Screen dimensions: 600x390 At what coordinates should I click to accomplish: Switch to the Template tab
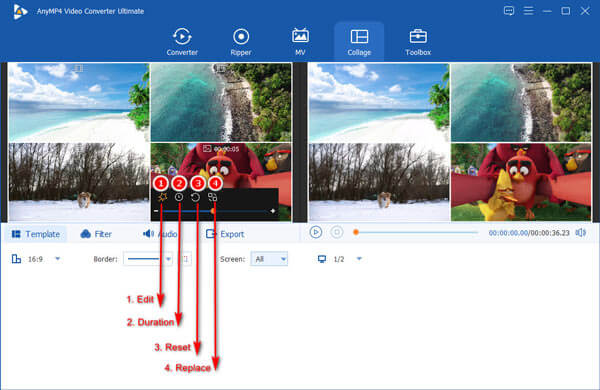(x=36, y=234)
